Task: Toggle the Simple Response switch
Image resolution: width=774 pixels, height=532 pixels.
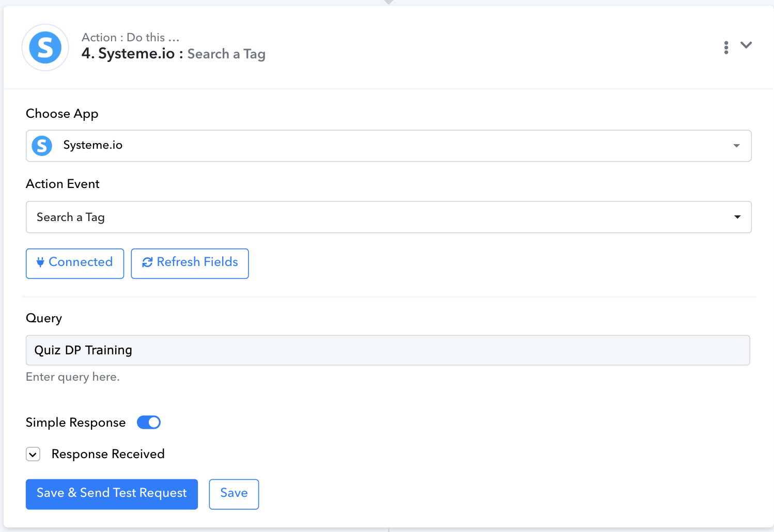Action: point(149,423)
